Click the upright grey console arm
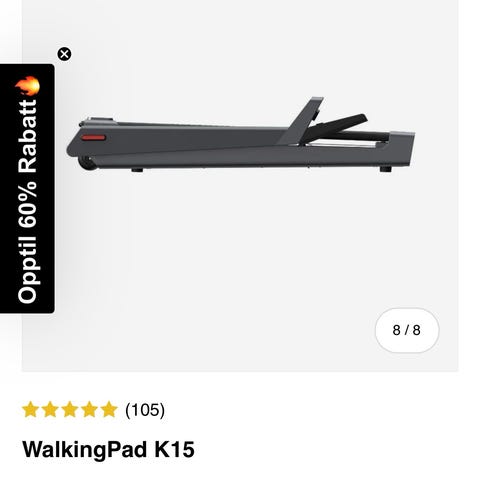 point(302,120)
